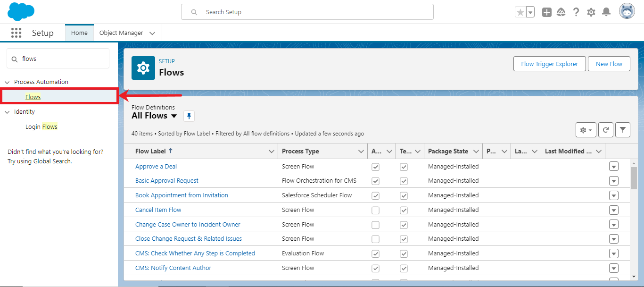Collapse the Identity section
Screen dimensions: 644x287
7,112
